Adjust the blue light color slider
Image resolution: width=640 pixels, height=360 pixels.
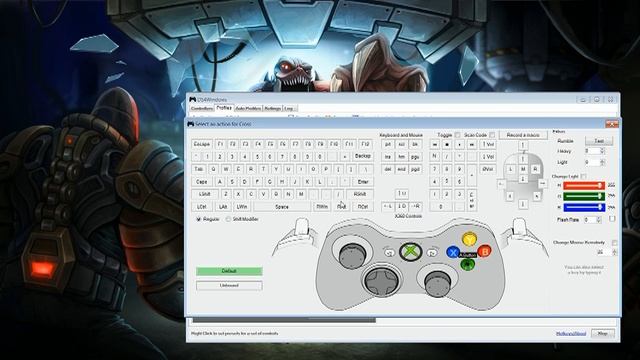(x=584, y=207)
